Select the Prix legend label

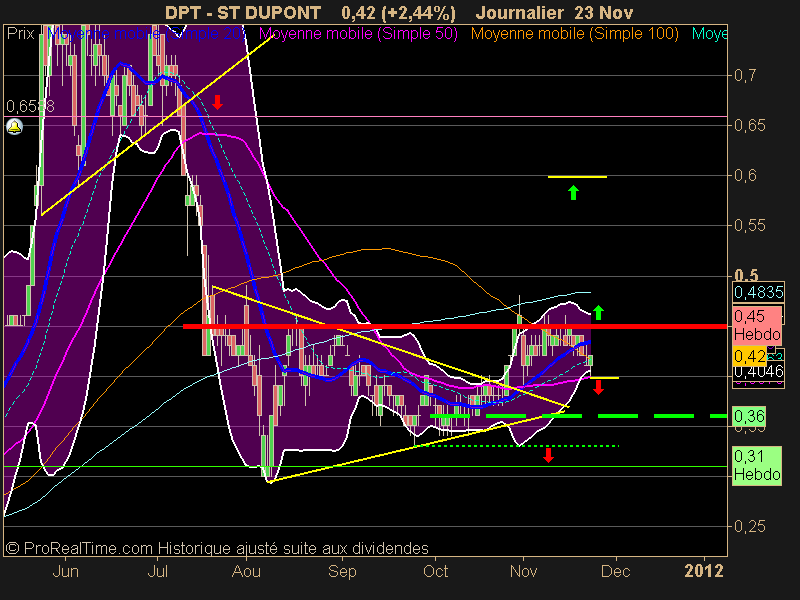pos(20,34)
